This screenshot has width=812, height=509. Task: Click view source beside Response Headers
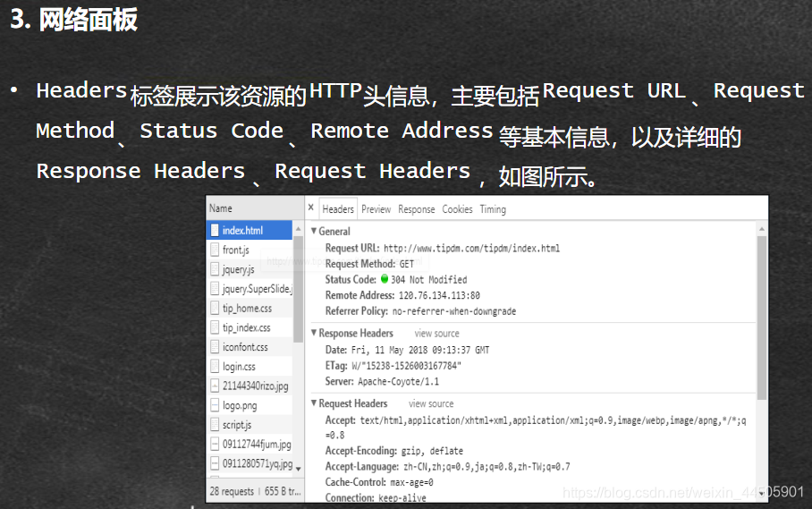[x=436, y=334]
